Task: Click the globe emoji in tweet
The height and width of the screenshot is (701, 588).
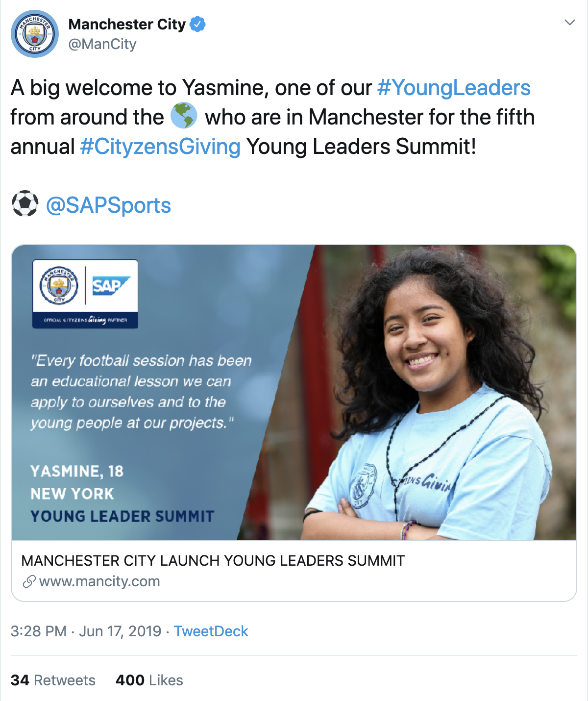Action: point(184,117)
